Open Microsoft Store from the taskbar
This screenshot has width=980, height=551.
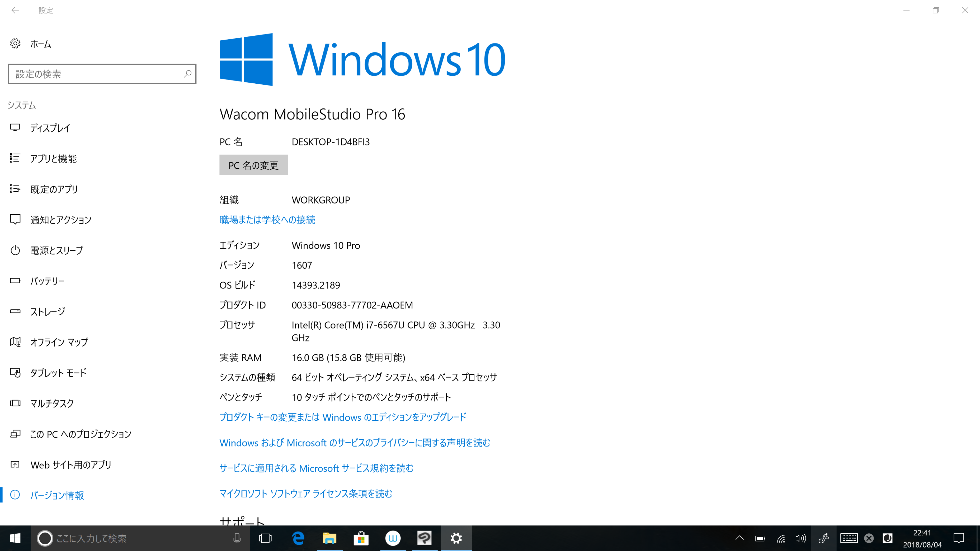(361, 538)
